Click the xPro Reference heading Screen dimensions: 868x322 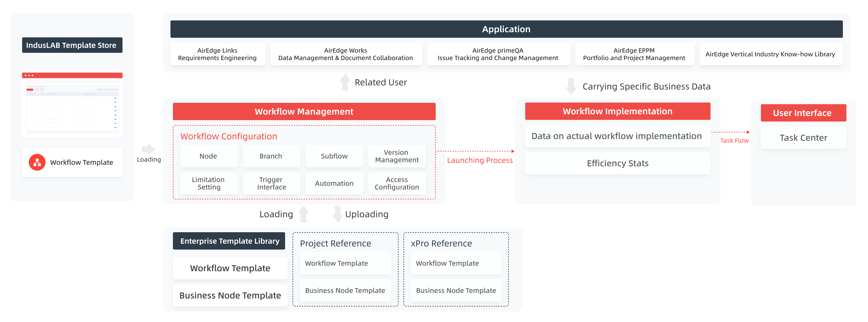[x=441, y=243]
